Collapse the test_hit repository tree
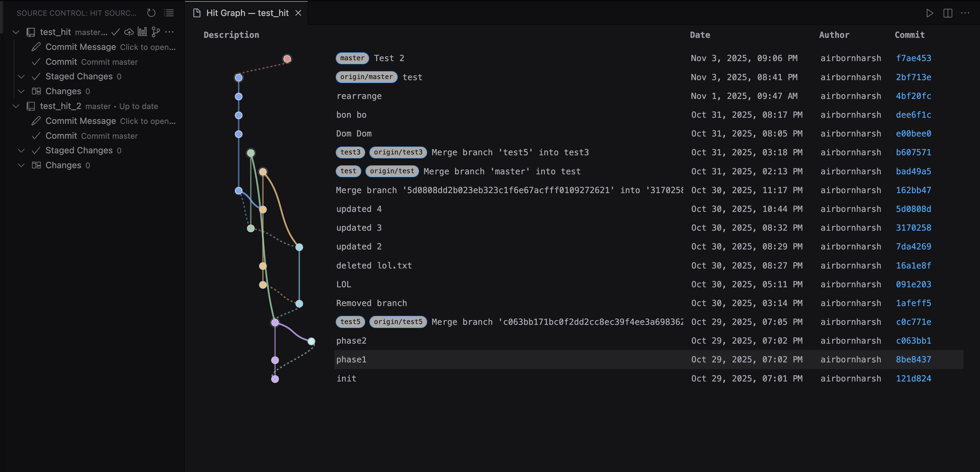The image size is (980, 472). [16, 32]
